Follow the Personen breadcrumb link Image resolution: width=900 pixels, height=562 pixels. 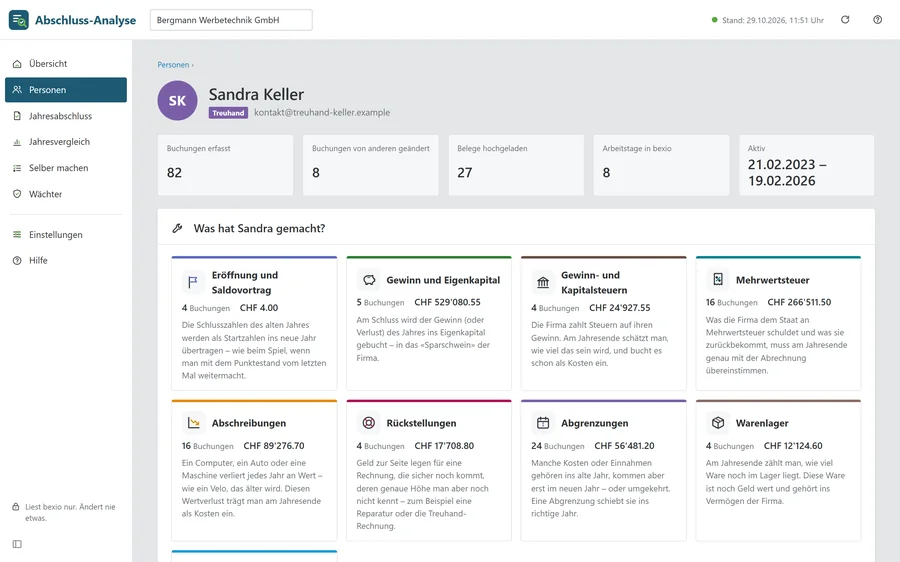tap(173, 65)
